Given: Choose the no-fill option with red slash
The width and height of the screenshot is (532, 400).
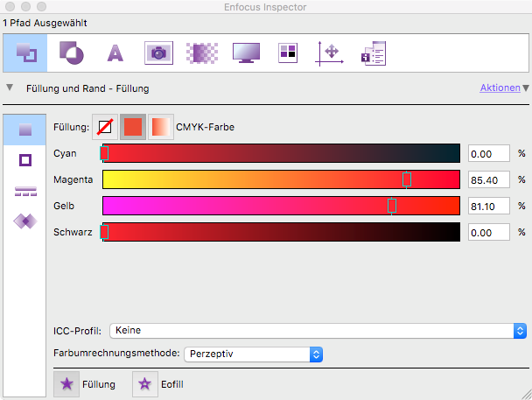Looking at the screenshot, I should point(105,128).
